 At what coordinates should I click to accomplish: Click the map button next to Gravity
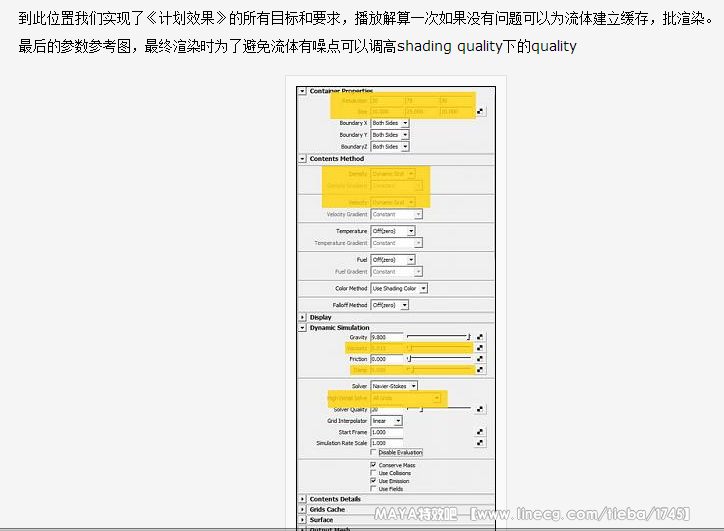point(480,337)
